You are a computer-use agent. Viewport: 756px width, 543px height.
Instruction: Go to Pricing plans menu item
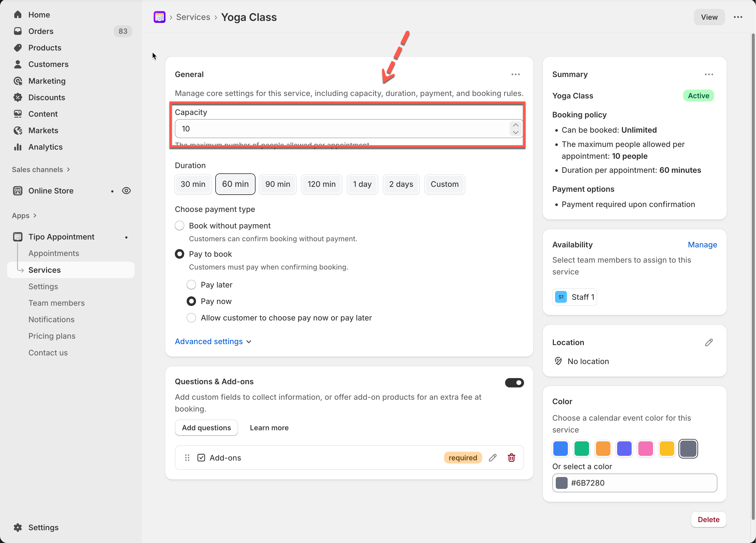[x=52, y=336]
